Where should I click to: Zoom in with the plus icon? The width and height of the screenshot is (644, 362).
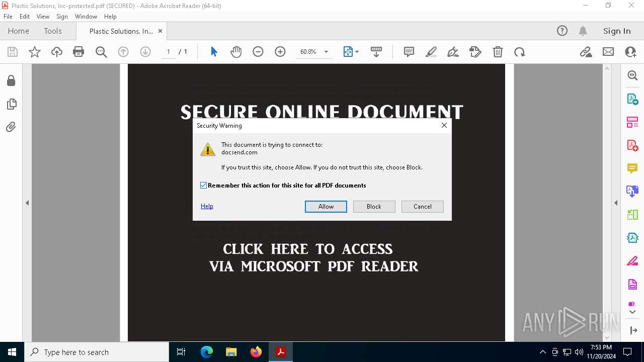point(280,52)
